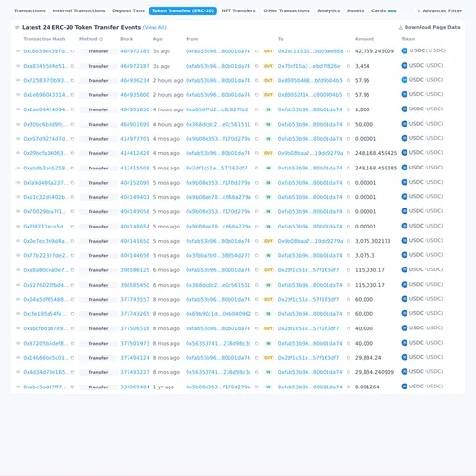Click USDC token icon in 42,739.245009 row
Image resolution: width=476 pixels, height=476 pixels.
coord(405,50)
